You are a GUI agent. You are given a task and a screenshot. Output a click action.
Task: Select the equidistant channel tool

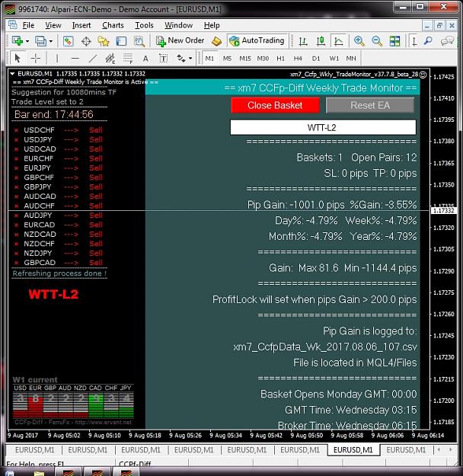click(110, 59)
